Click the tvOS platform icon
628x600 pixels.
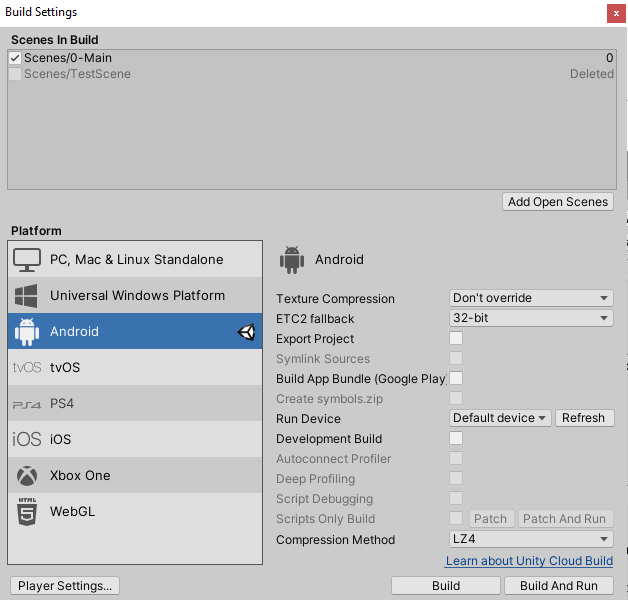click(27, 367)
